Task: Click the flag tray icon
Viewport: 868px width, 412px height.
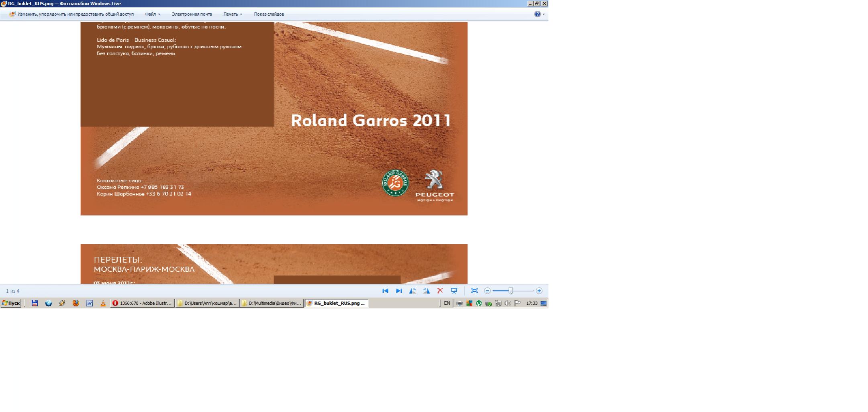Action: click(x=517, y=303)
